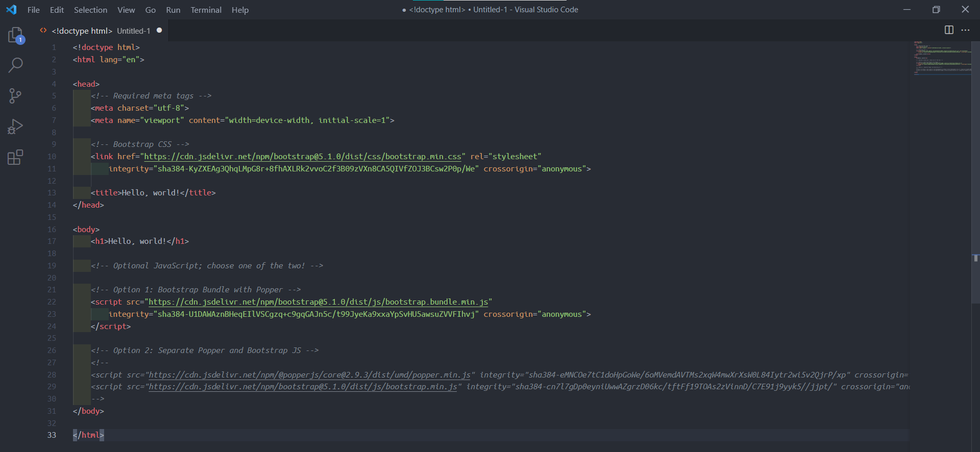Screen dimensions: 980x452
Task: Click the bootstrap.min.js link on line 29
Action: pos(303,387)
